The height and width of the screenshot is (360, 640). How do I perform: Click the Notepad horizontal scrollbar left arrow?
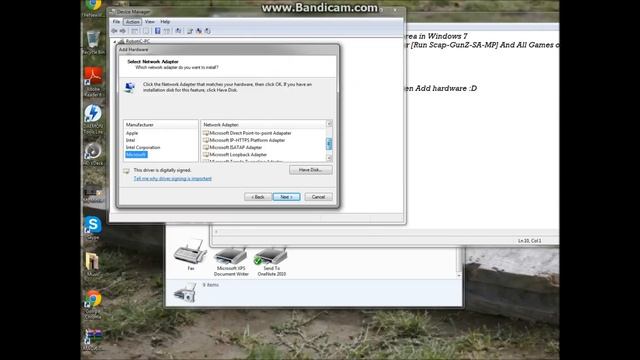(216, 232)
